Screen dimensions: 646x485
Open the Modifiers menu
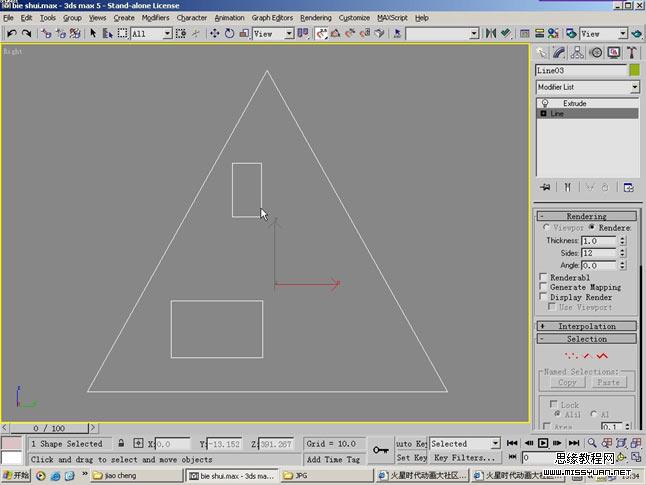coord(155,18)
